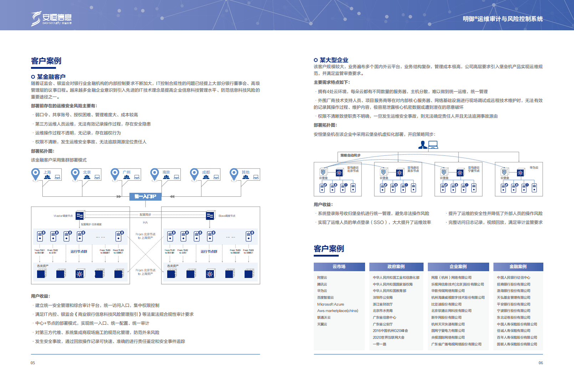Image resolution: width=574 pixels, height=392 pixels.
Task: Click 阿里云 in the 云市场 column
Action: [322, 278]
